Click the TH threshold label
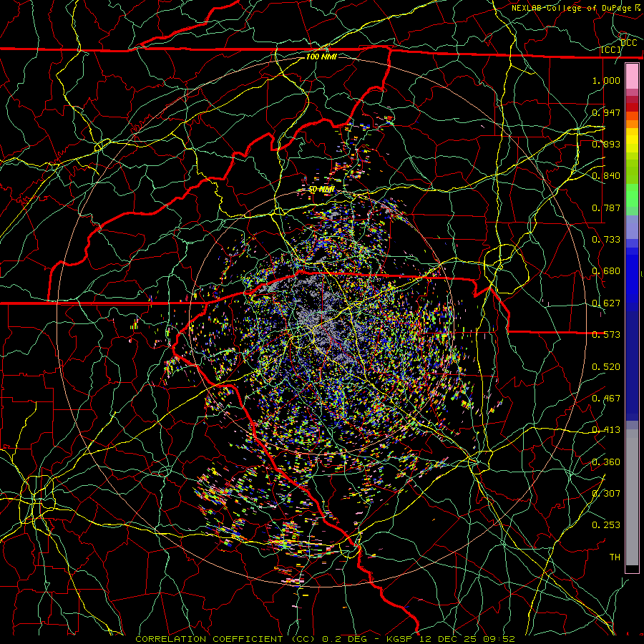 point(615,557)
